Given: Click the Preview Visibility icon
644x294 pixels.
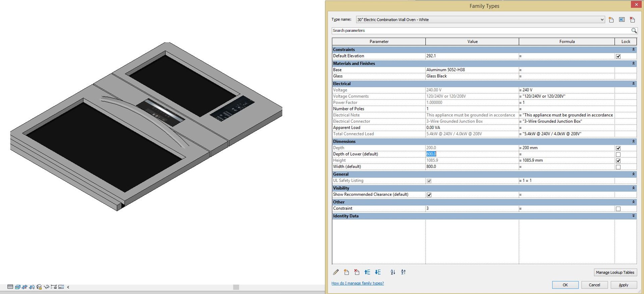Looking at the screenshot, I should (x=61, y=287).
